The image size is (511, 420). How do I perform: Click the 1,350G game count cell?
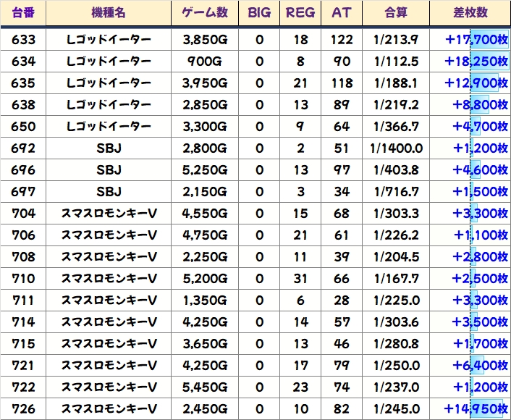pos(205,301)
